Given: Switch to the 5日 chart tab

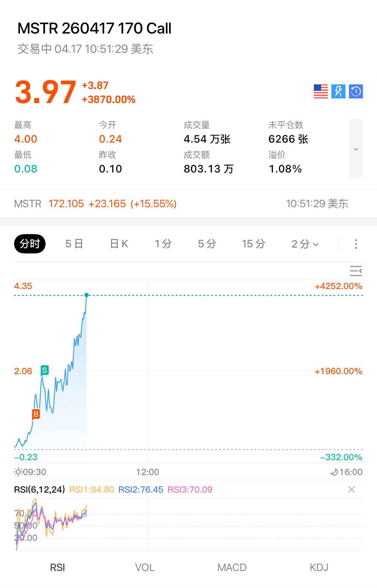Looking at the screenshot, I should point(74,244).
